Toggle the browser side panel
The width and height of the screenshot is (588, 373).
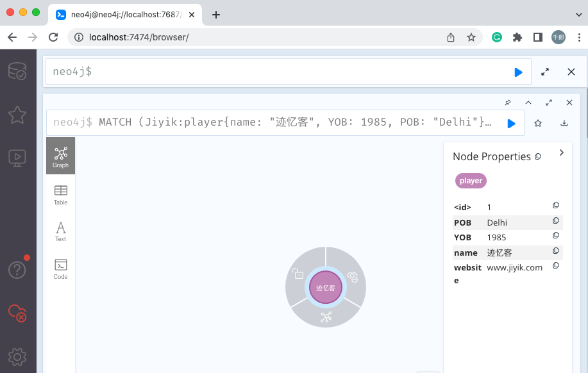point(538,37)
